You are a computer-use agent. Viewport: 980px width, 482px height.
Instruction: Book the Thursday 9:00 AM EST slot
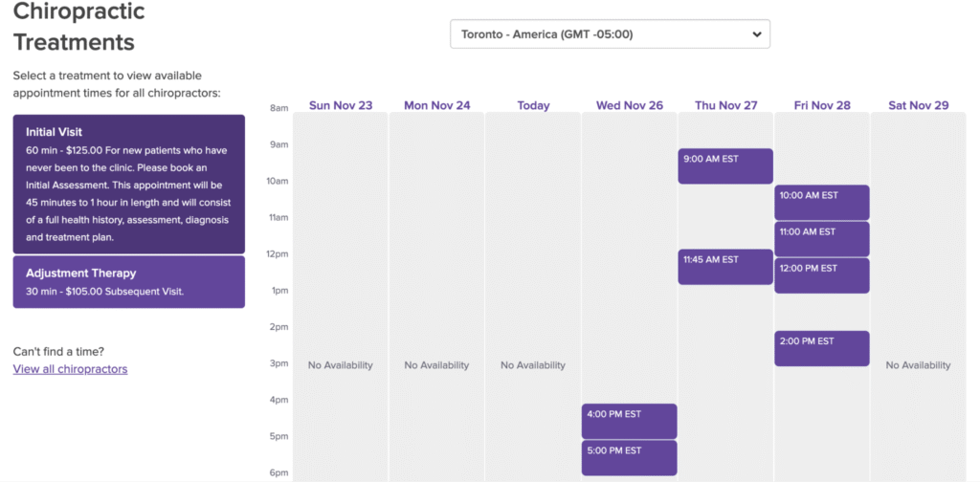725,166
